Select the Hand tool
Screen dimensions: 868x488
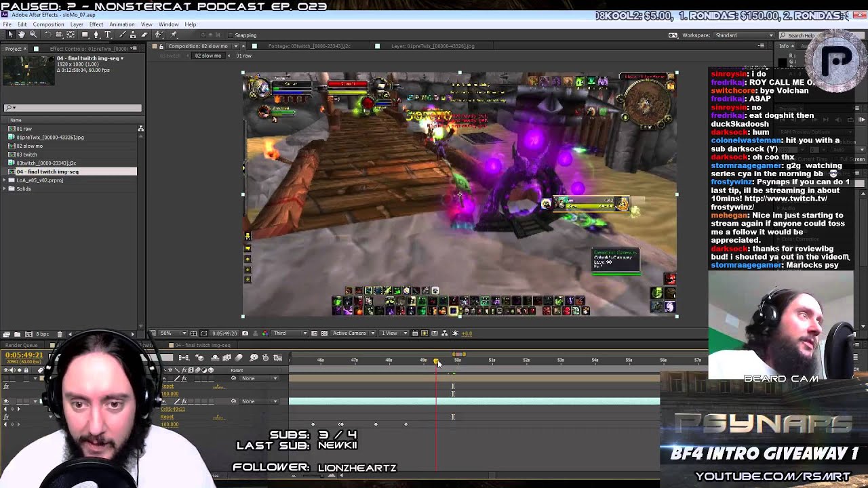tap(22, 35)
